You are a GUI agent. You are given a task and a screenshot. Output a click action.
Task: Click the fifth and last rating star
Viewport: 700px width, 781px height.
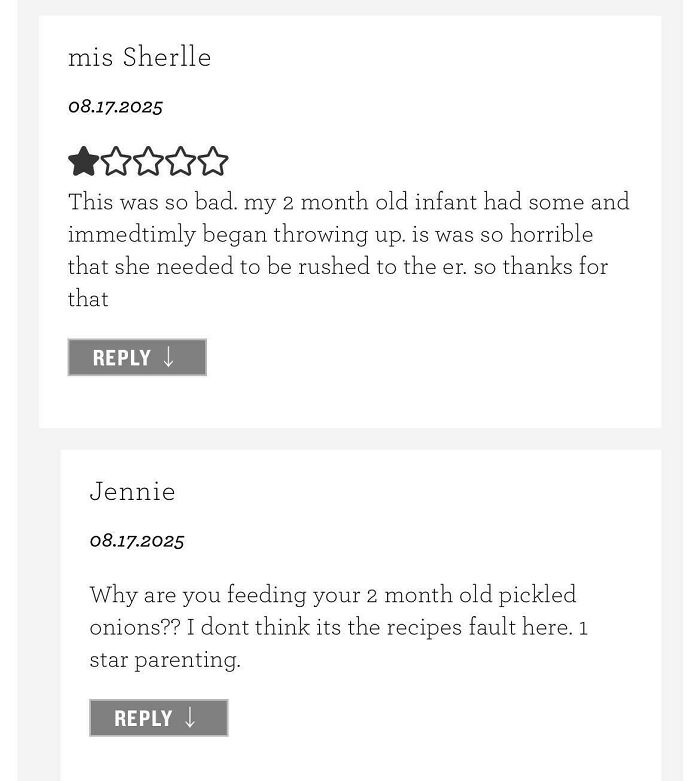click(212, 161)
